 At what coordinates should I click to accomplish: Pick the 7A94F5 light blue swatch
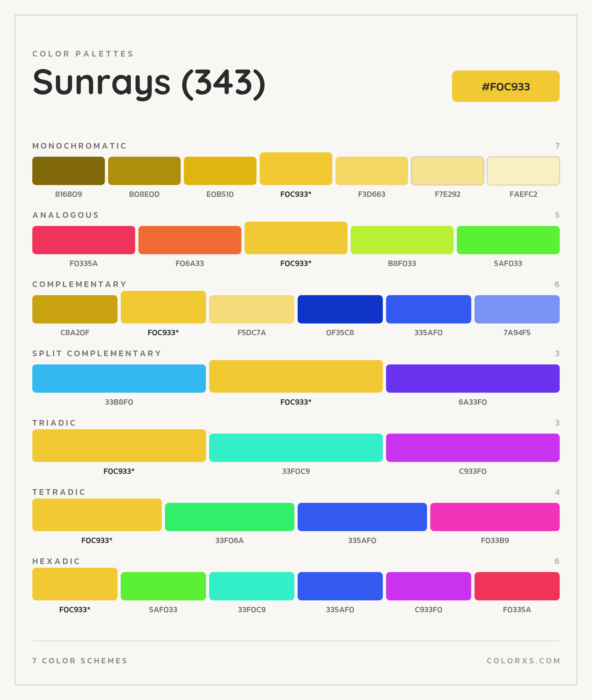517,309
